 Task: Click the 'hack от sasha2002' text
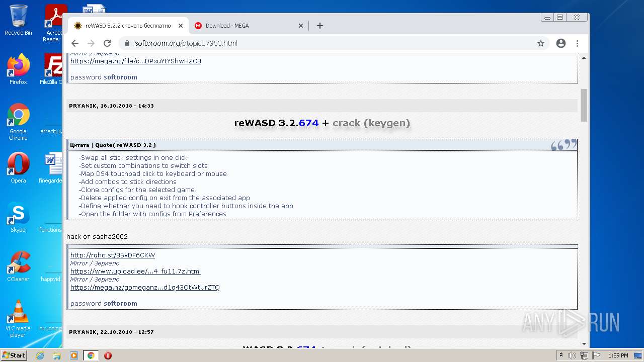pos(97,237)
